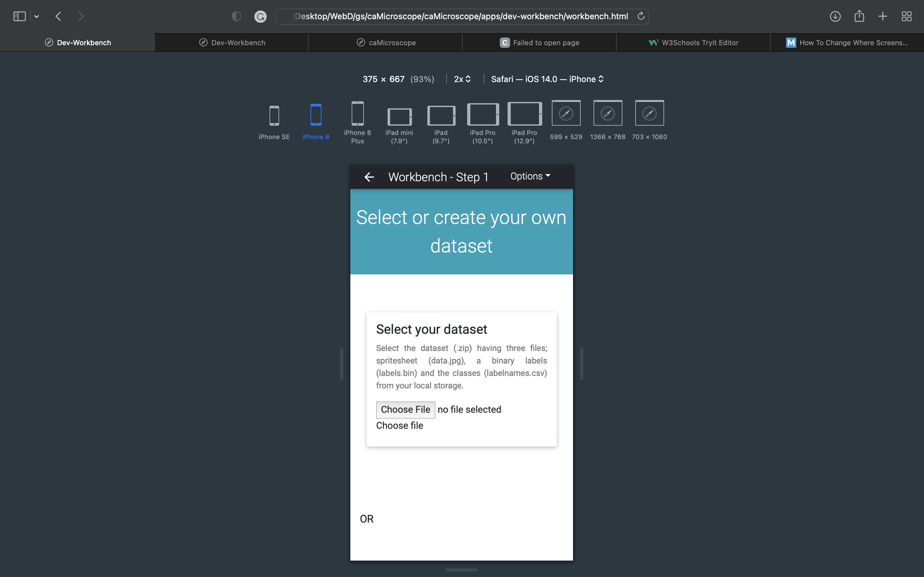The image size is (924, 577).
Task: Select the 1366 × 768 Safari preview
Action: point(607,113)
